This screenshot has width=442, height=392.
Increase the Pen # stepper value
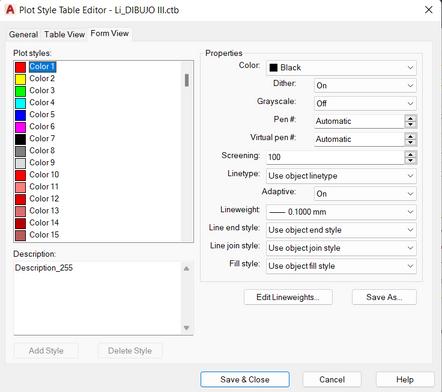[411, 118]
